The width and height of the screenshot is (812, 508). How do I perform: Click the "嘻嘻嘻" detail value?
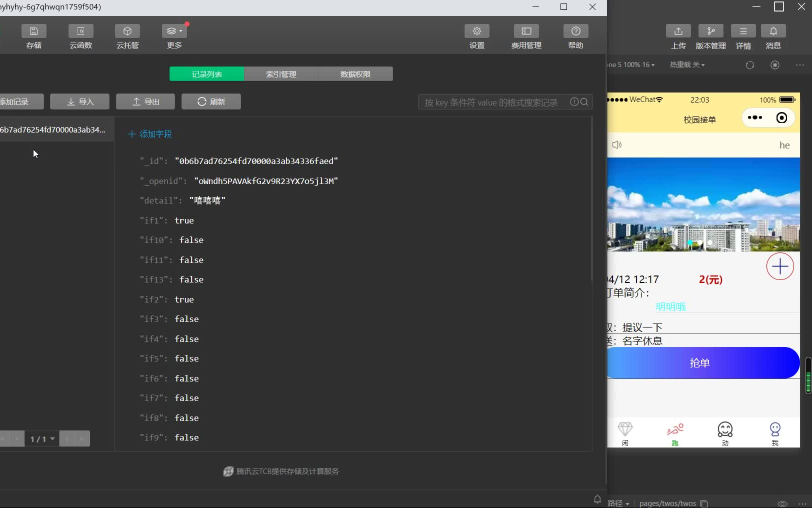coord(207,200)
